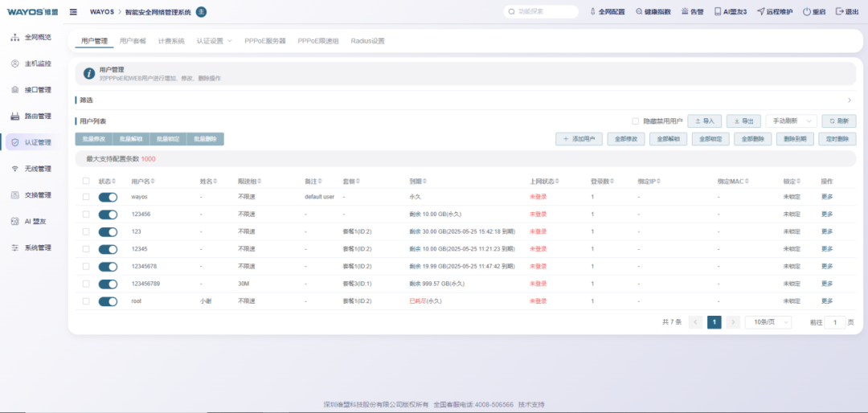868x413 pixels.
Task: Click 重启 power icon
Action: [807, 11]
